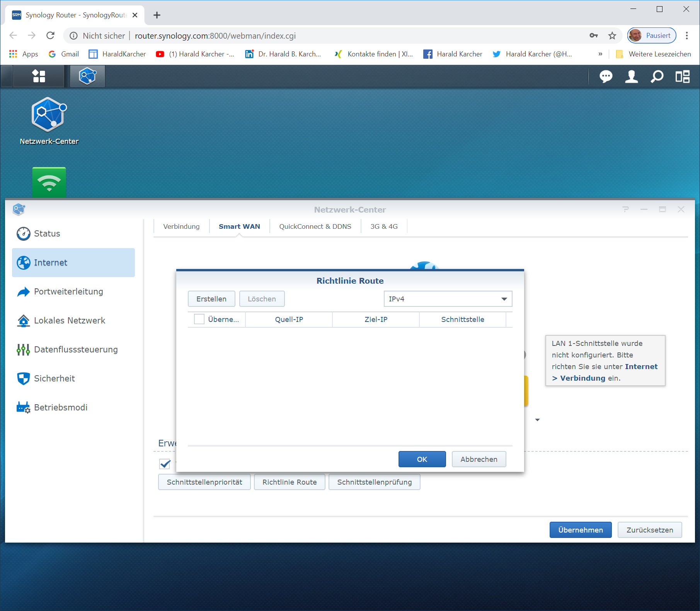
Task: Click the SRM search magnifier icon
Action: pos(657,77)
